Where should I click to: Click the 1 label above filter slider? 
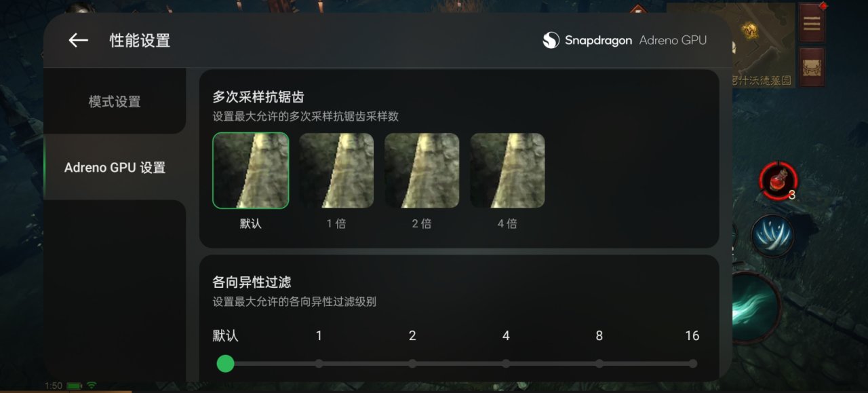pyautogui.click(x=319, y=336)
